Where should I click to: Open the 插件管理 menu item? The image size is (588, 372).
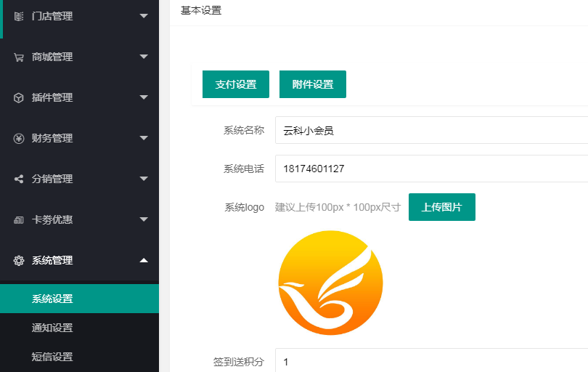[x=80, y=97]
